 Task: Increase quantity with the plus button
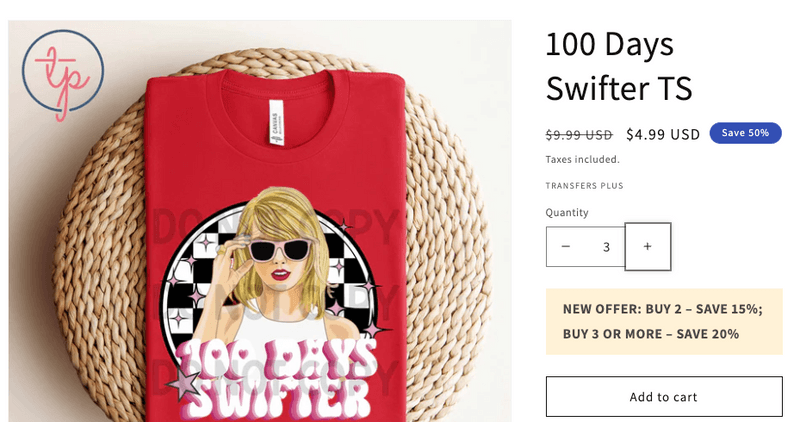click(x=647, y=246)
